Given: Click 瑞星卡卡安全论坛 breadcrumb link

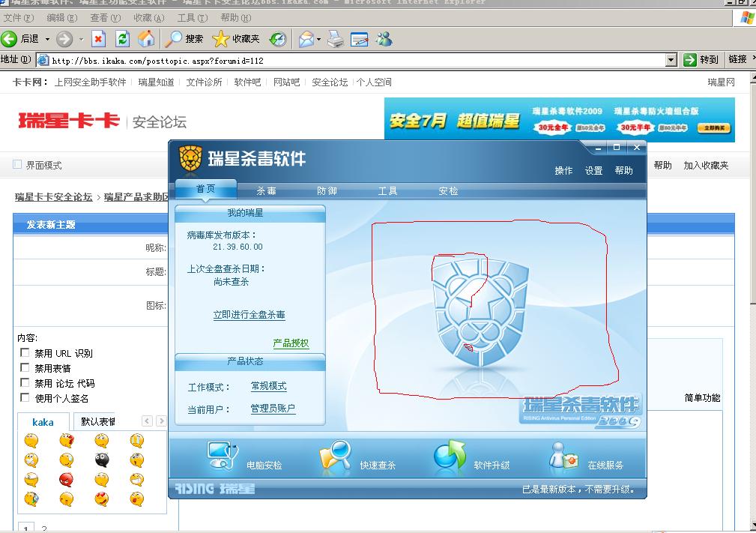Looking at the screenshot, I should [53, 197].
